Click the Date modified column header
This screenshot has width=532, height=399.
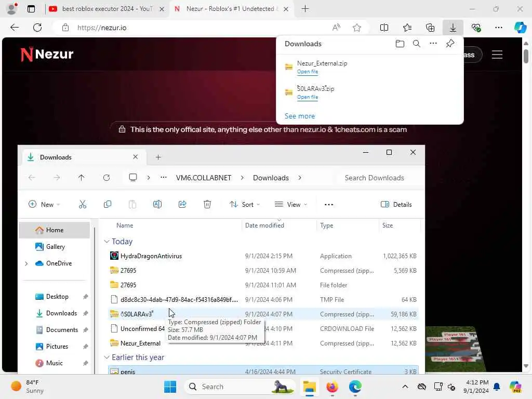click(x=264, y=225)
